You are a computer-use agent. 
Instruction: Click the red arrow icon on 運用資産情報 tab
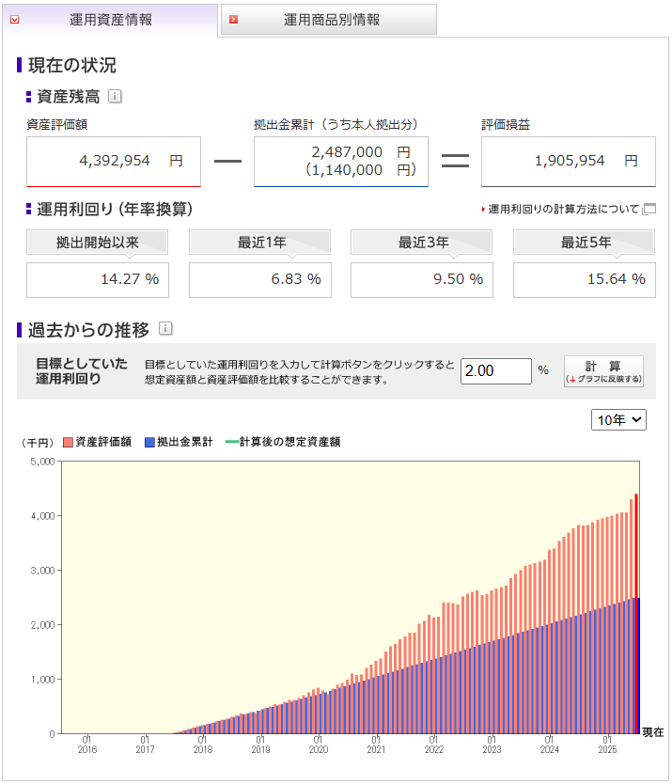tap(14, 20)
